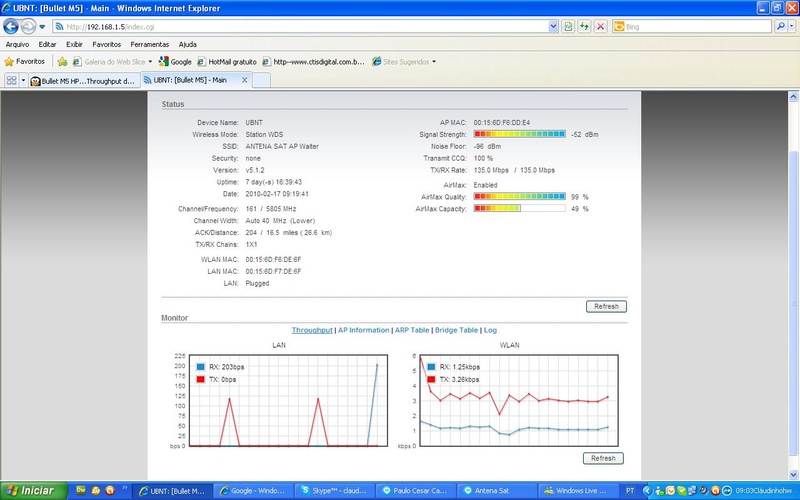Viewport: 800px width, 500px height.
Task: Click the search magnifier icon
Action: pos(780,27)
